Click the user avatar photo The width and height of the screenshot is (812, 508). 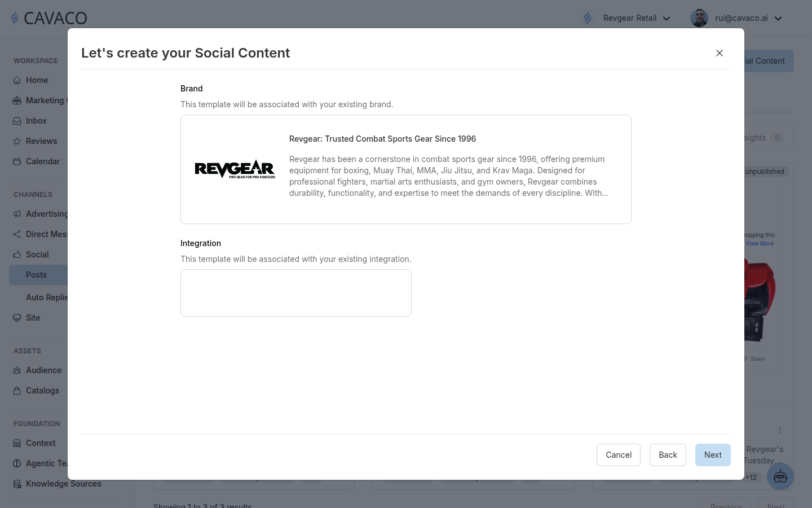pos(699,18)
